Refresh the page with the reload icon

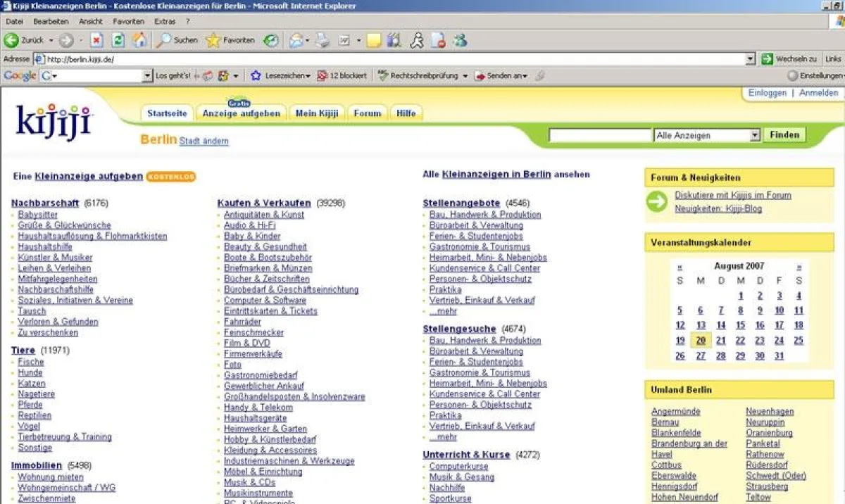coord(118,41)
